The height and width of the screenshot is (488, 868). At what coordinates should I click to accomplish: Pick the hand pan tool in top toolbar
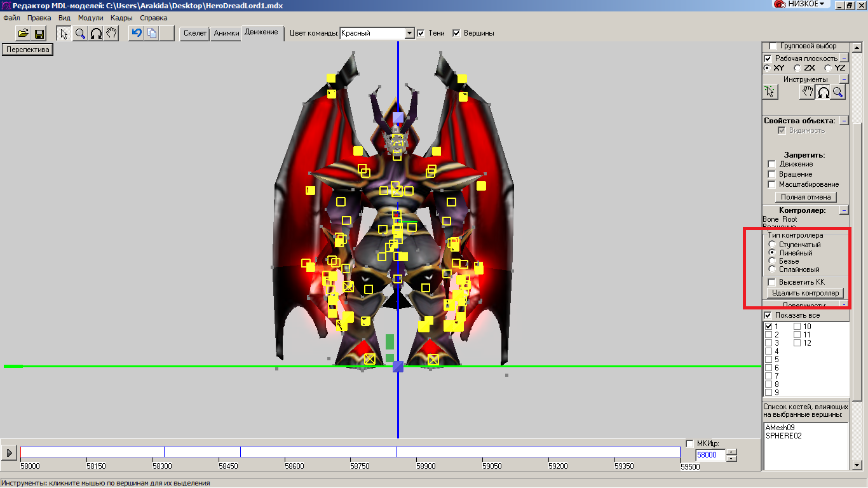point(111,33)
